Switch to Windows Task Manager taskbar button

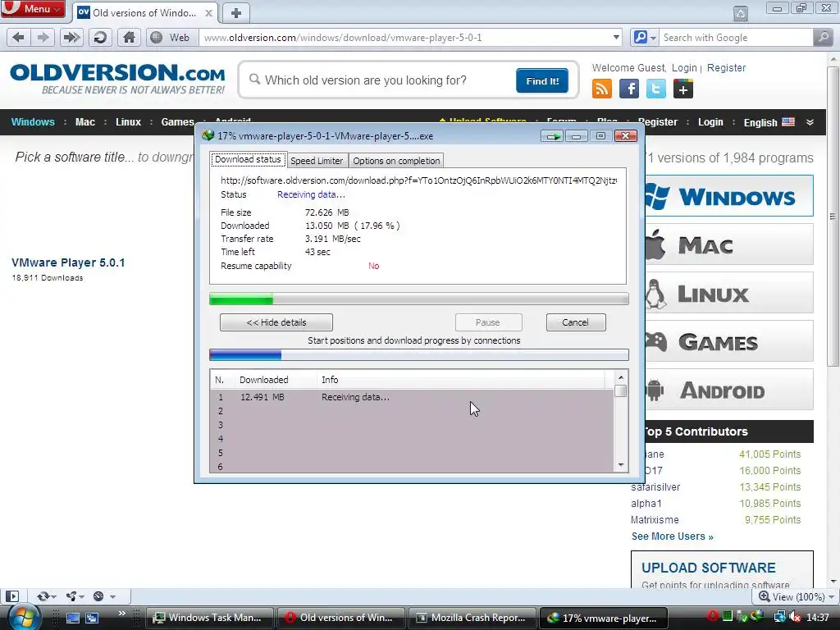209,618
